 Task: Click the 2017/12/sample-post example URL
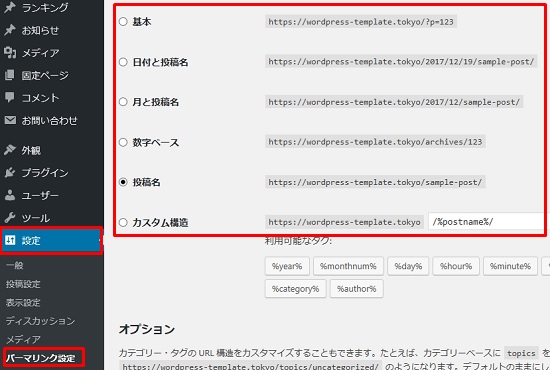pyautogui.click(x=394, y=102)
